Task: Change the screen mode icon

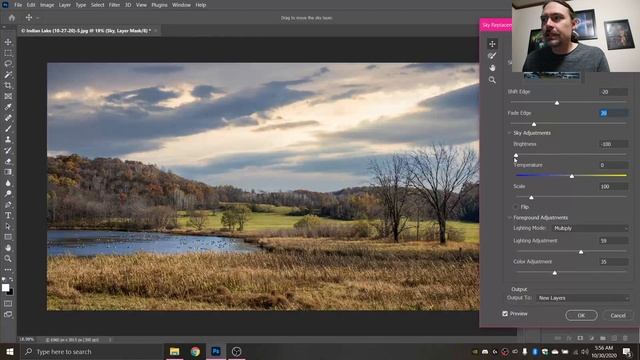Action: coord(8,314)
